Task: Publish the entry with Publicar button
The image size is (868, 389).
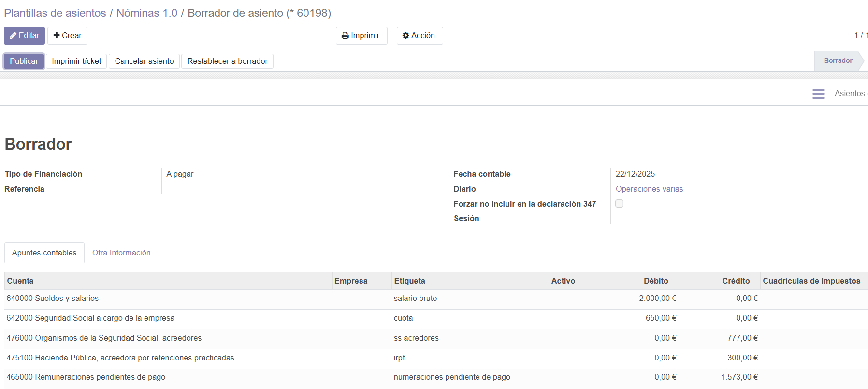Action: coord(24,61)
